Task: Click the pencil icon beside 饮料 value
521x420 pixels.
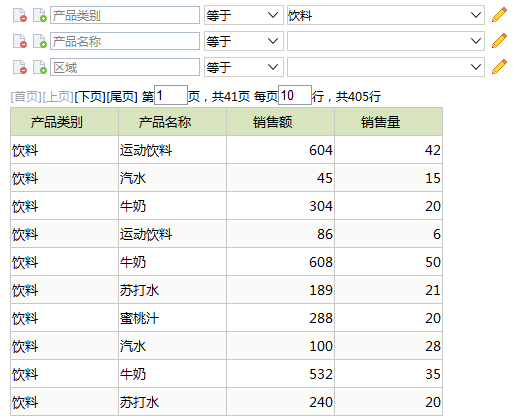Action: pyautogui.click(x=499, y=15)
